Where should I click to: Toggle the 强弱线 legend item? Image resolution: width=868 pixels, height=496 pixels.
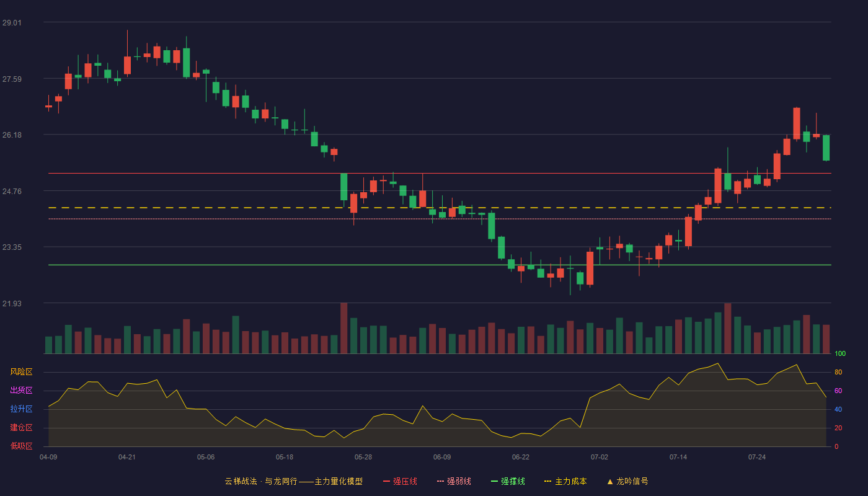point(454,481)
